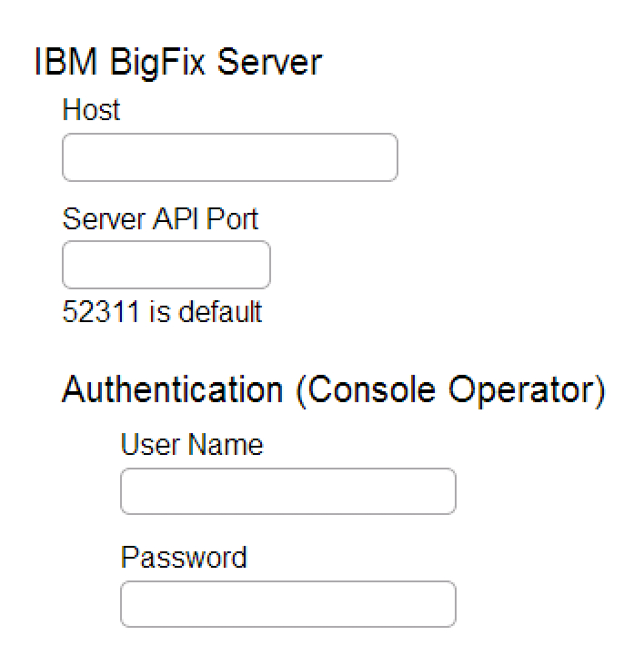The width and height of the screenshot is (644, 666).
Task: Place cursor in Console Operator User Name
Action: coord(287,491)
